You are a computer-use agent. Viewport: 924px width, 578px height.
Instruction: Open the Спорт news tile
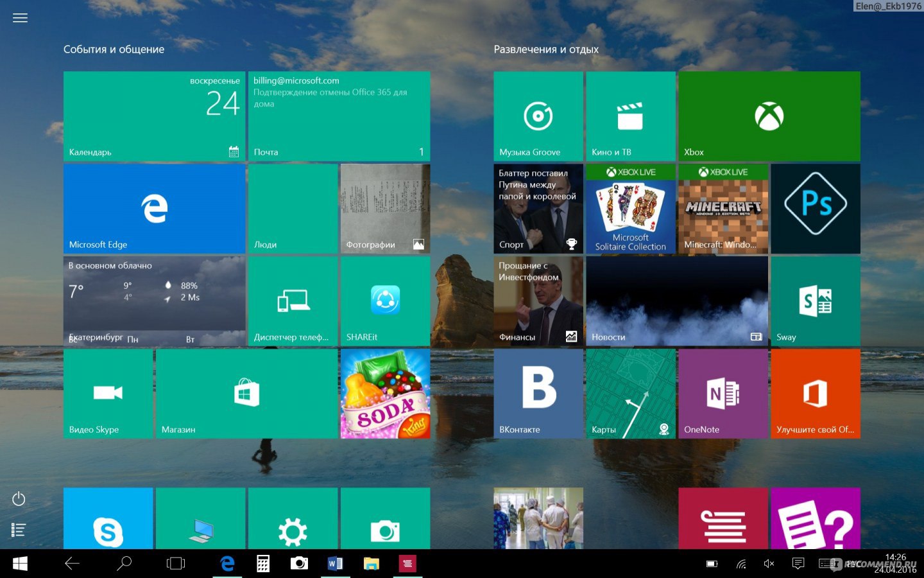pyautogui.click(x=538, y=208)
